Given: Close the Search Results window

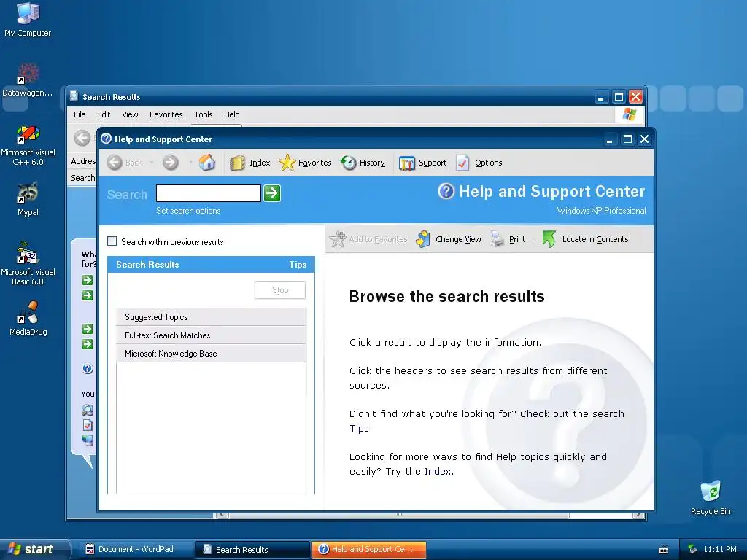Looking at the screenshot, I should pos(635,97).
